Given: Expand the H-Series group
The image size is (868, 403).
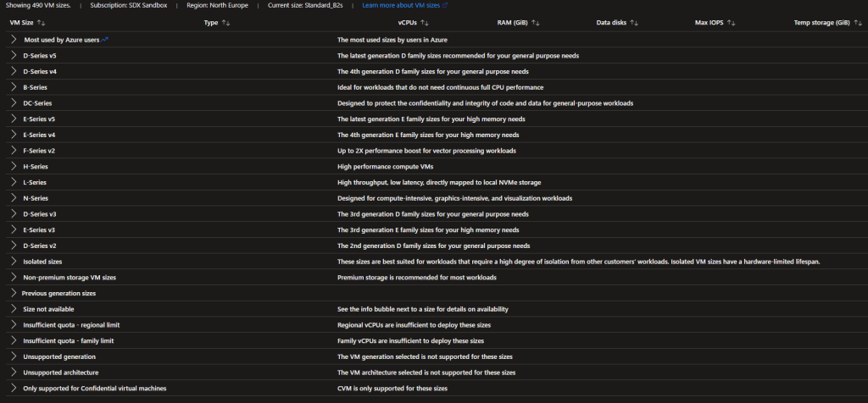Looking at the screenshot, I should point(14,167).
